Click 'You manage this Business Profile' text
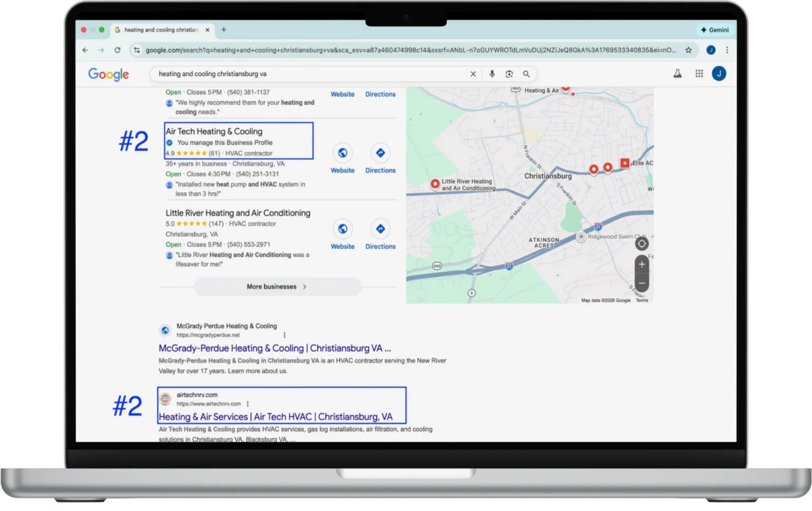This screenshot has width=812, height=511. 225,143
